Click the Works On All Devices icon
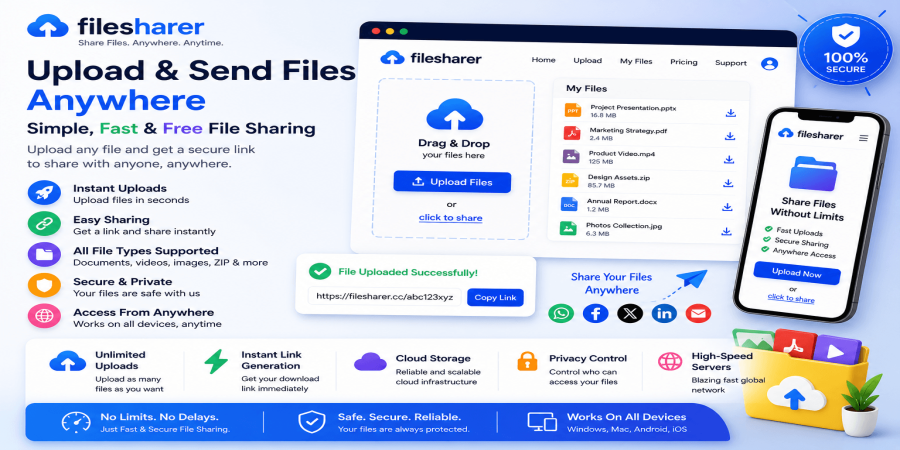The width and height of the screenshot is (900, 450). [x=542, y=422]
